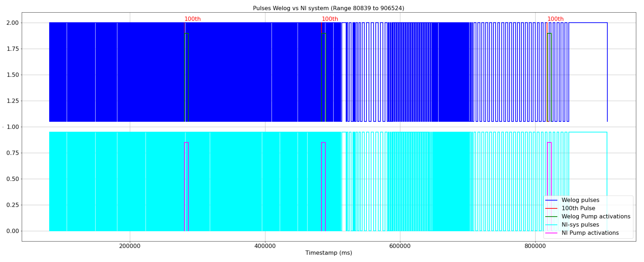This screenshot has height=262, width=644.
Task: Click the blue Welog pulses legend line
Action: coord(551,200)
